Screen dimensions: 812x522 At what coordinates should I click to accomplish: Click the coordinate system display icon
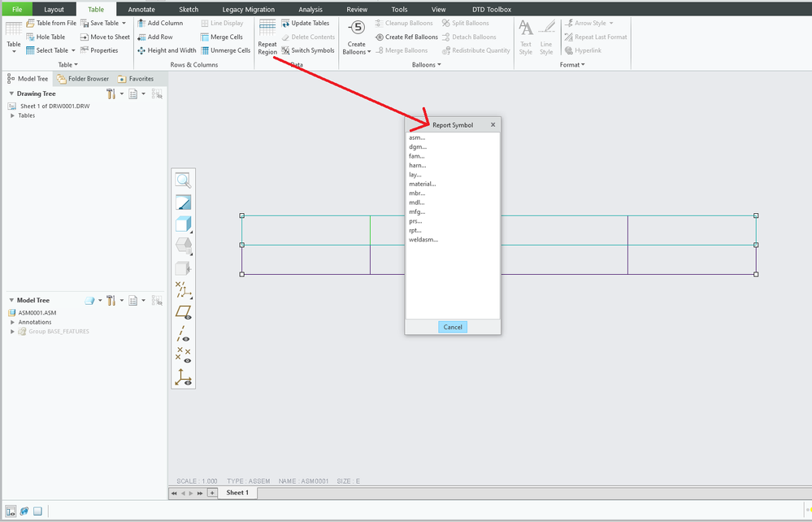pos(184,377)
